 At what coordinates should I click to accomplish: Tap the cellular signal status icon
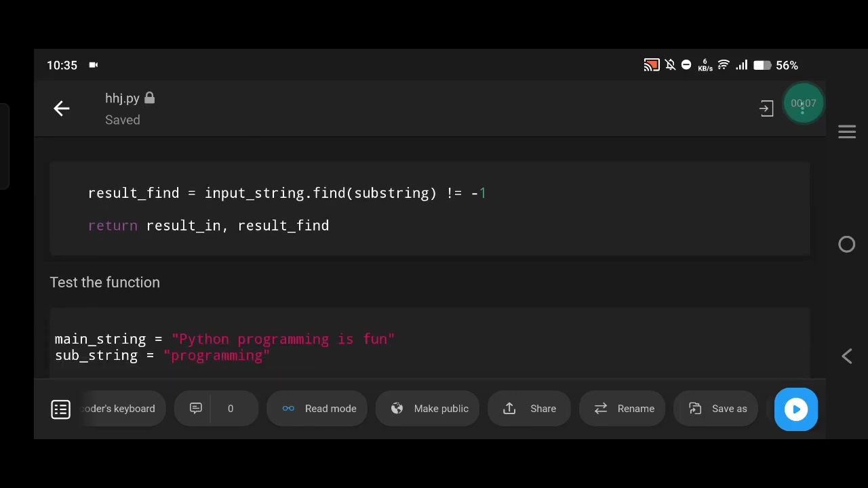741,65
